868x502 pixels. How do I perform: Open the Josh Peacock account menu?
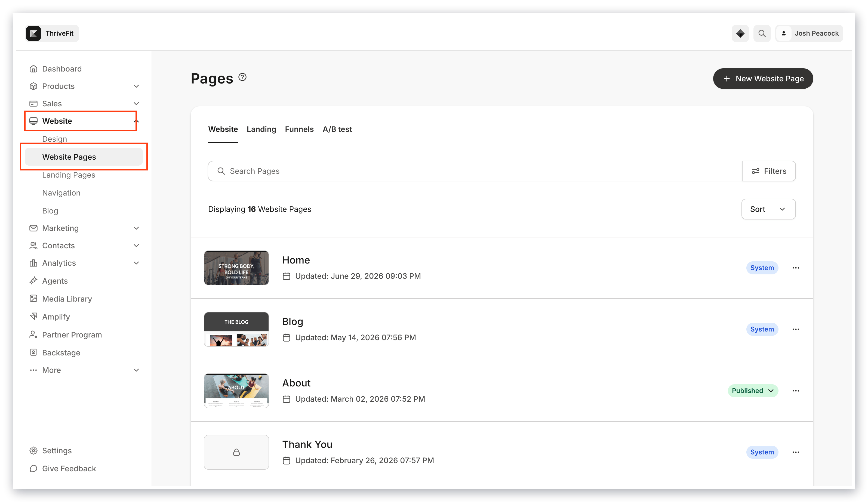[809, 33]
